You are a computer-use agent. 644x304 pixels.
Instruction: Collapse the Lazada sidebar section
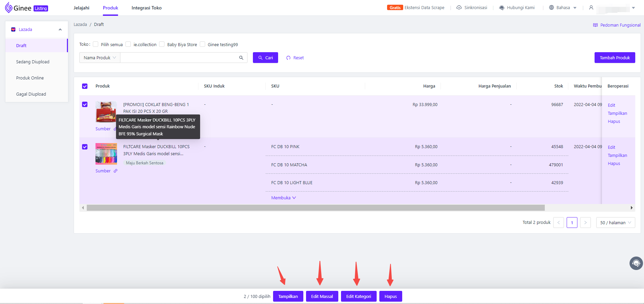click(60, 30)
